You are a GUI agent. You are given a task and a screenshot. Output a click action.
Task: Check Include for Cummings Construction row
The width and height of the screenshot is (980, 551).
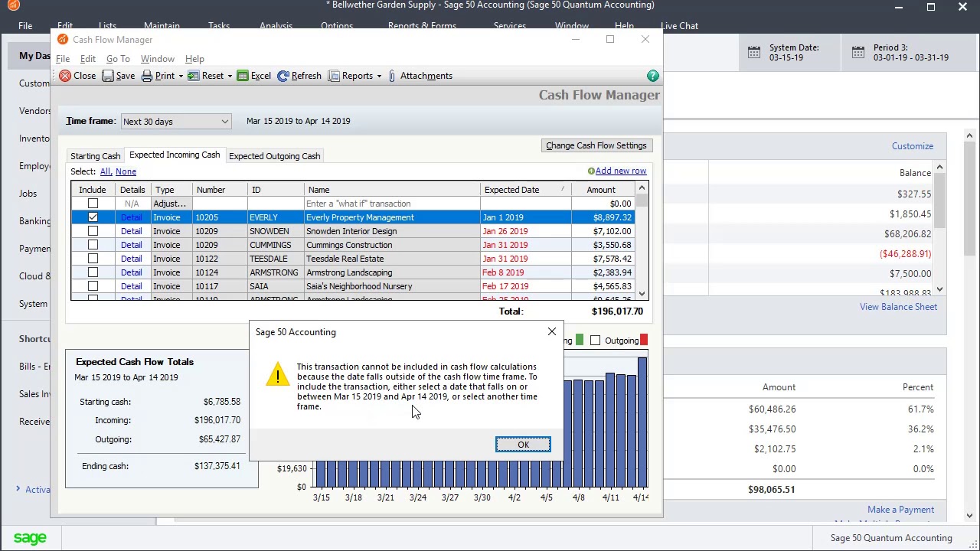93,245
